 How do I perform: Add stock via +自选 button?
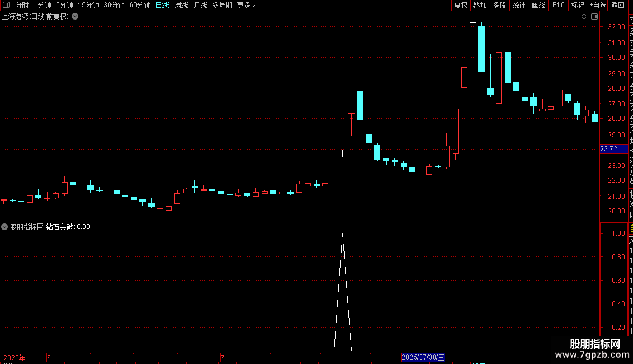(598, 5)
